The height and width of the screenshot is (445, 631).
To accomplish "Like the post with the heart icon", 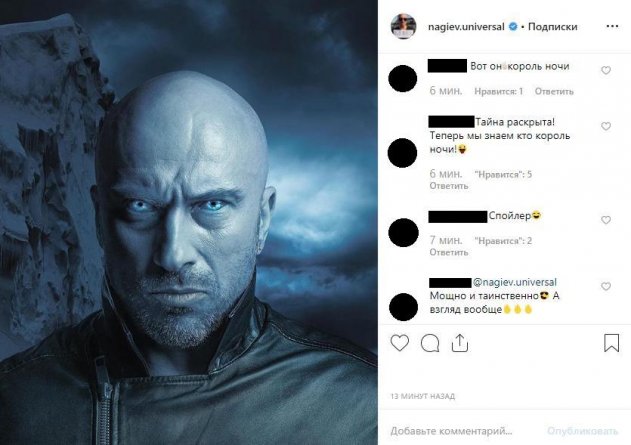I will pos(400,344).
